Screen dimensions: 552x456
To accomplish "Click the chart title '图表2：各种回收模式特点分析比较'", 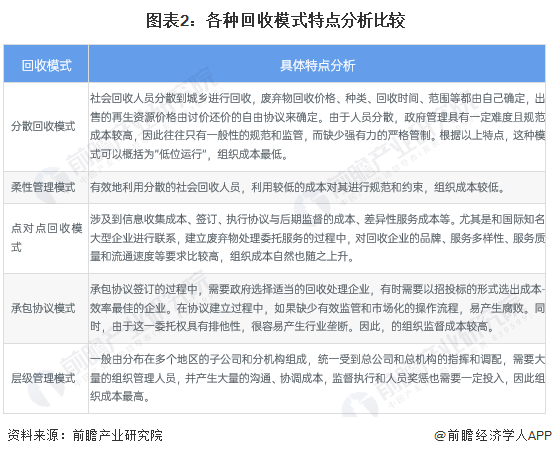I will (x=276, y=20).
